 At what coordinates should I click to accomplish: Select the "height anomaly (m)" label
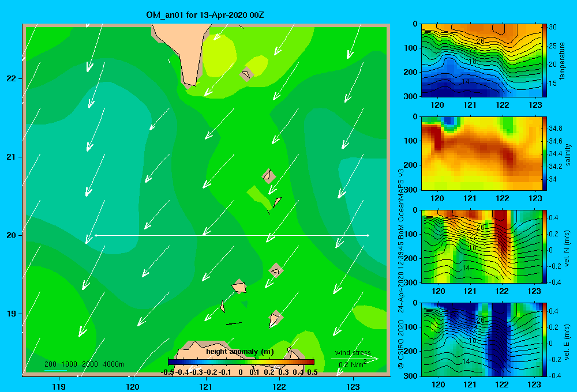pos(240,352)
